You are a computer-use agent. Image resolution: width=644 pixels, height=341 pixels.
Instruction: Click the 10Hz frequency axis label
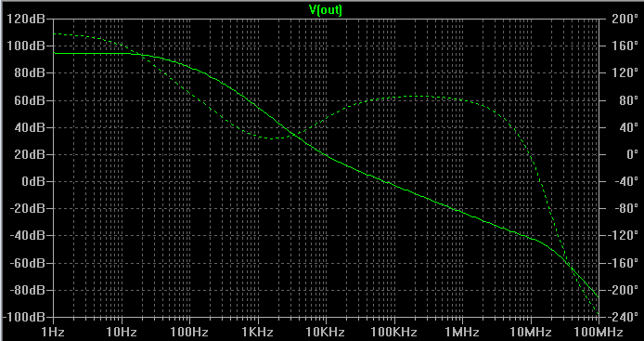coord(122,332)
